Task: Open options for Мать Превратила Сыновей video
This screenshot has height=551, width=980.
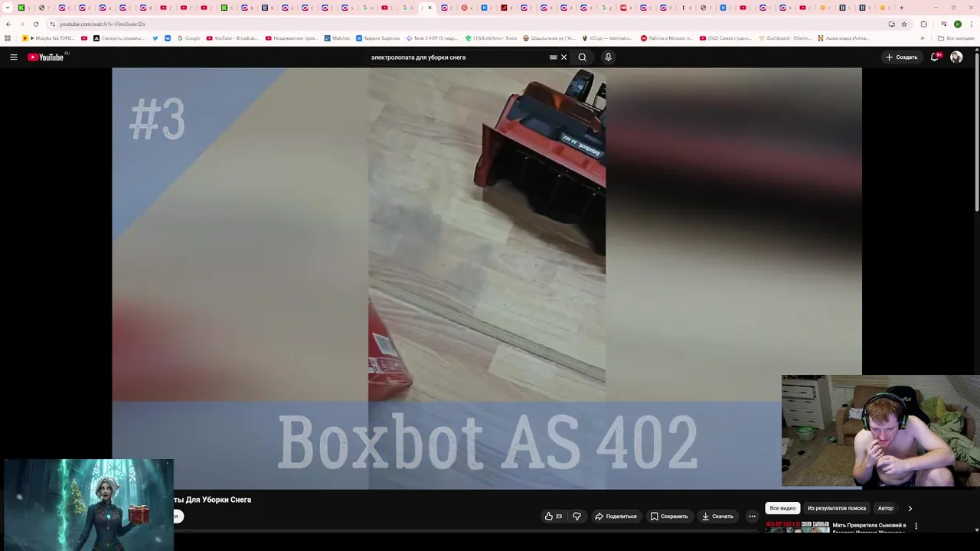Action: tap(916, 527)
